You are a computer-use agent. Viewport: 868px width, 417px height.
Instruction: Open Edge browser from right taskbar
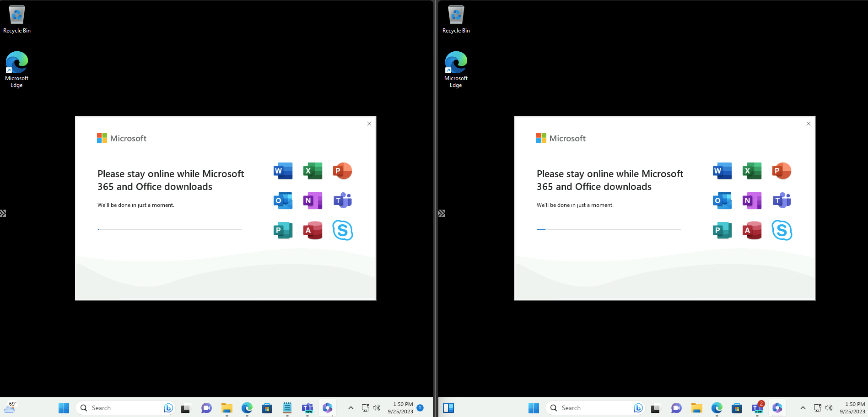pos(717,408)
